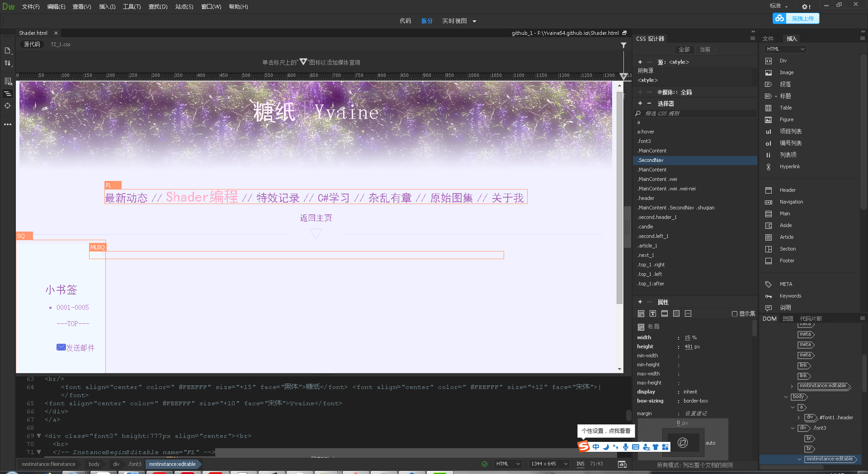
Task: Collapse the div .font3 DOM node
Action: [793, 428]
